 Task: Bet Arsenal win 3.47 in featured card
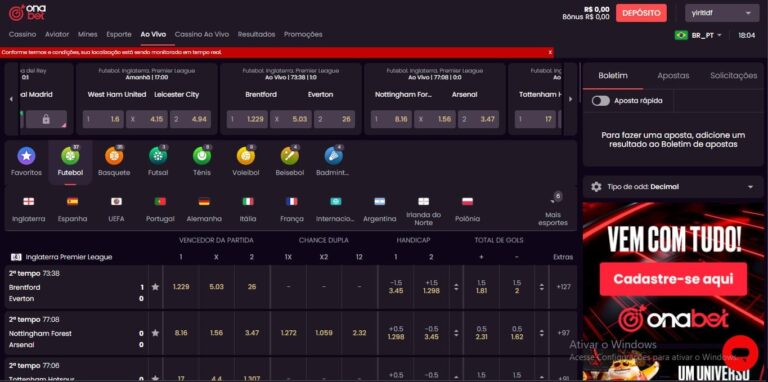tap(479, 119)
